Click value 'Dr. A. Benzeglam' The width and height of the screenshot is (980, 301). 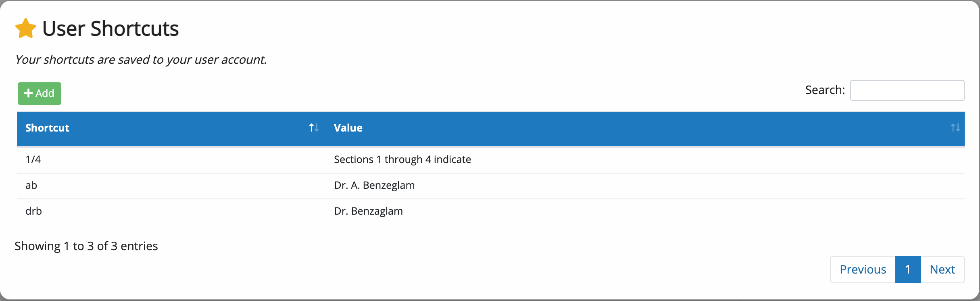[x=374, y=186]
